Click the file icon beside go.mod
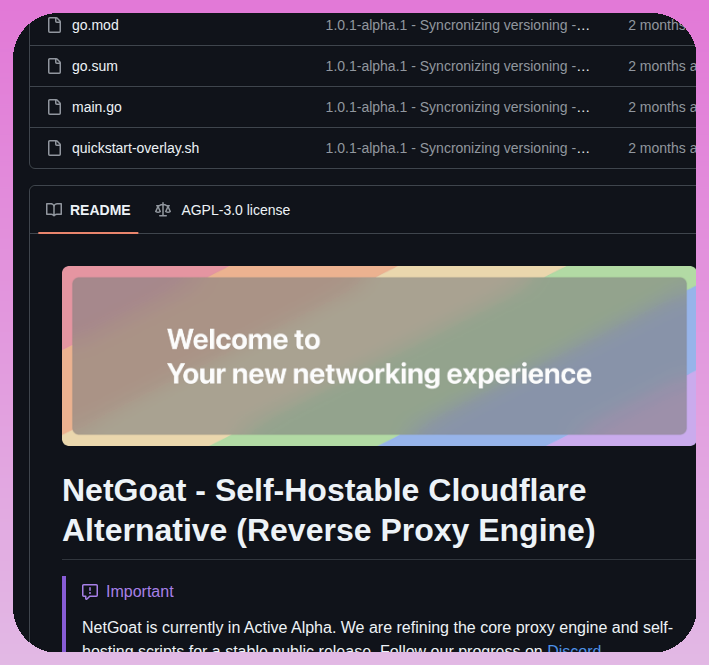 coord(55,25)
